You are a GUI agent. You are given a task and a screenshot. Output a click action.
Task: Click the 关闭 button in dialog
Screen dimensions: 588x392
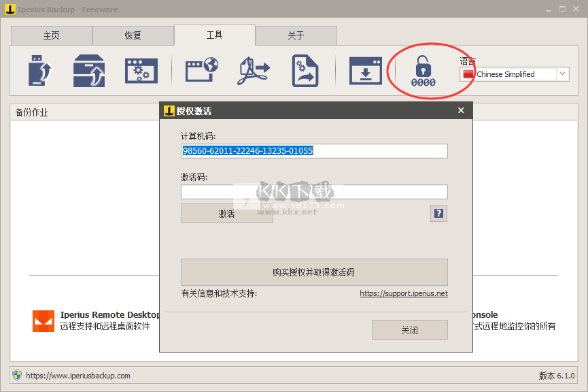pos(409,329)
